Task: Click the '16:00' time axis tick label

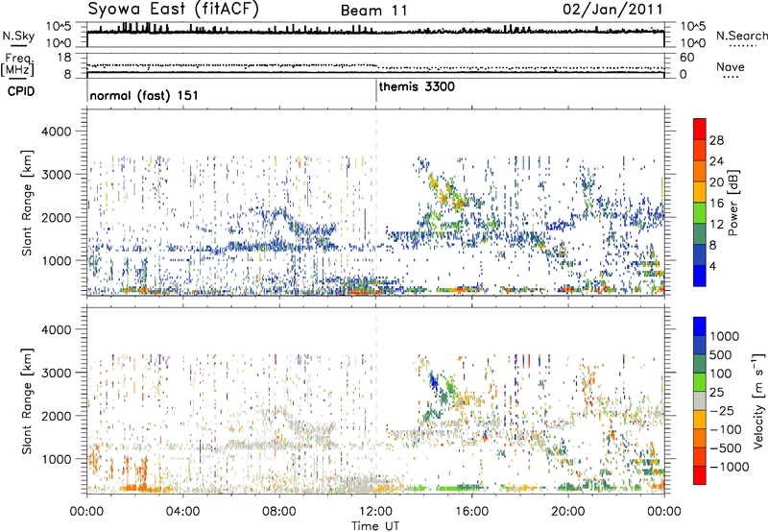Action: click(x=471, y=512)
